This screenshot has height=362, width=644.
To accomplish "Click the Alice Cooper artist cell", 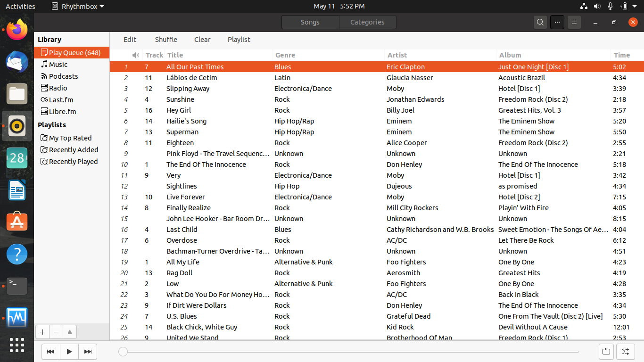I will [x=406, y=143].
